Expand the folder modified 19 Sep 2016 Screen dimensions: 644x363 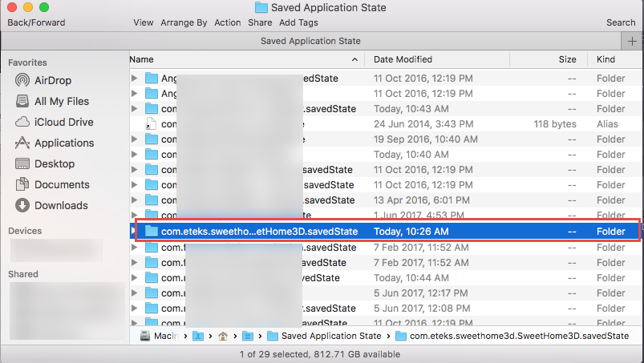click(134, 139)
